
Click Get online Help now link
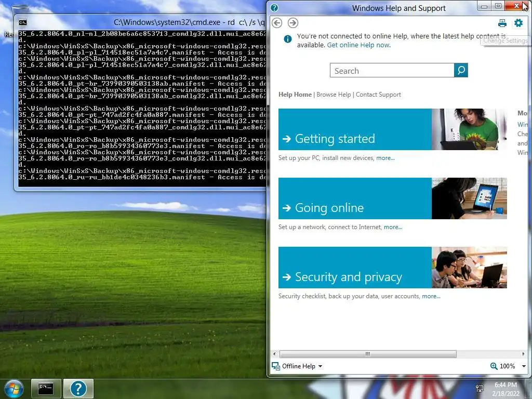coord(358,45)
